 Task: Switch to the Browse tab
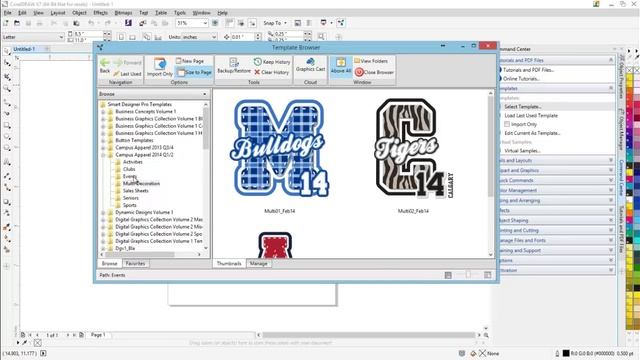[x=109, y=264]
